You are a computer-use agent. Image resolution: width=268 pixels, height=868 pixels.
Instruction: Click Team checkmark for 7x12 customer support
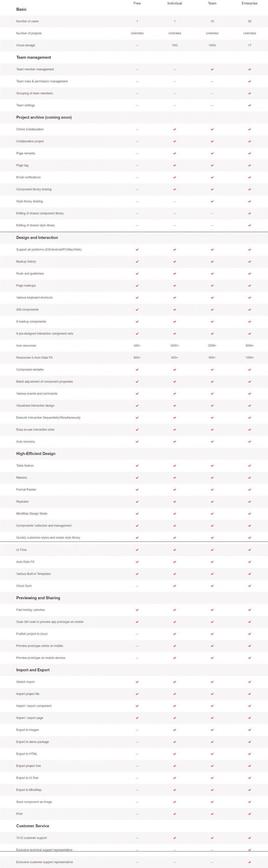[x=212, y=838]
